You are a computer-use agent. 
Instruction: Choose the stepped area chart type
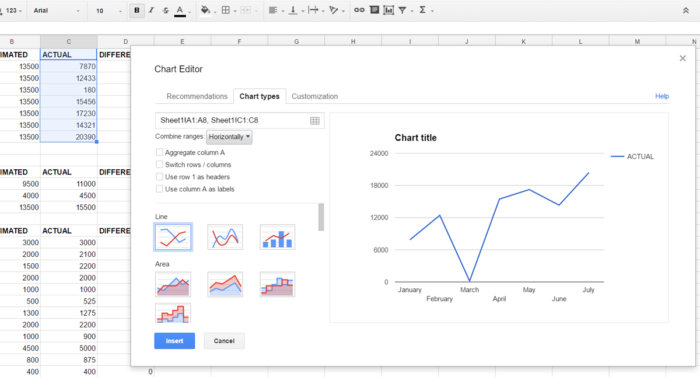tap(277, 284)
